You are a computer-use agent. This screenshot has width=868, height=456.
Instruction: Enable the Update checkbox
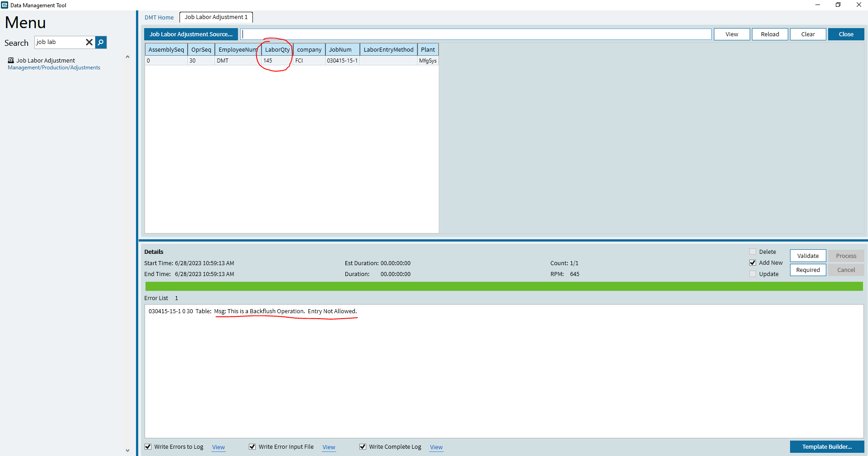click(x=752, y=274)
